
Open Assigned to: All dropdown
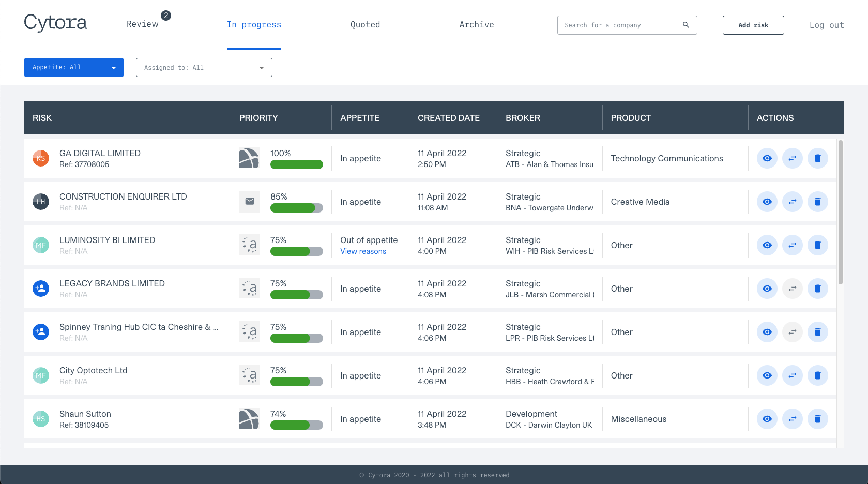204,67
